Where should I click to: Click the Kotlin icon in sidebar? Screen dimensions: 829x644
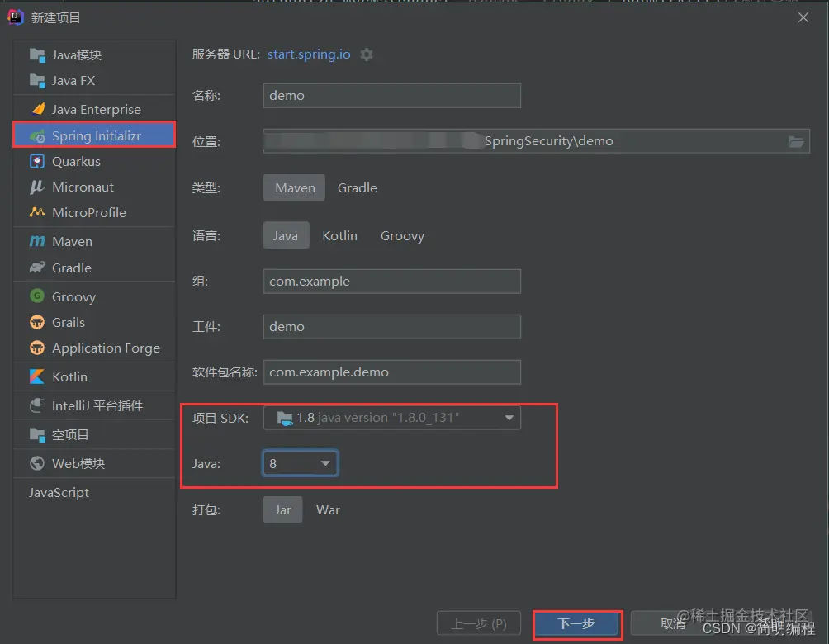37,376
